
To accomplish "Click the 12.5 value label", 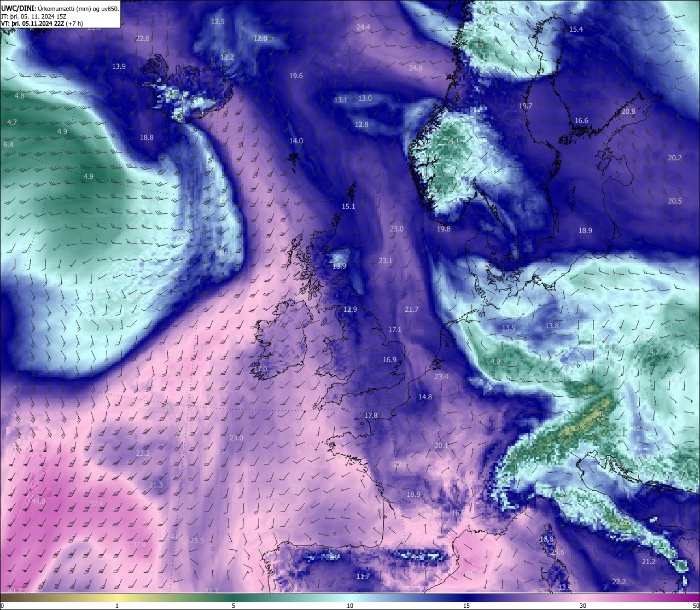I will [x=218, y=22].
